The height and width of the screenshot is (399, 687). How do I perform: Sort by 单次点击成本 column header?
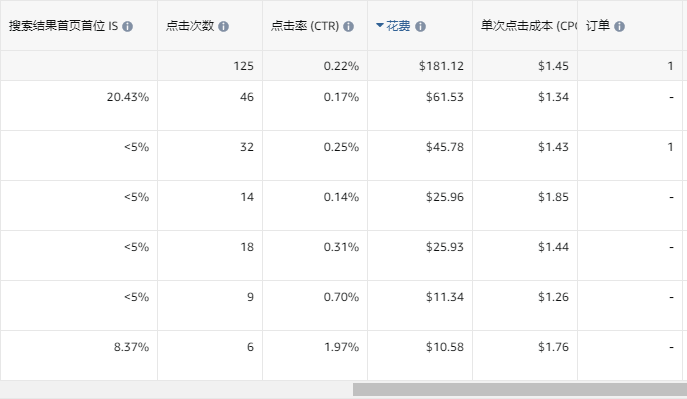529,26
